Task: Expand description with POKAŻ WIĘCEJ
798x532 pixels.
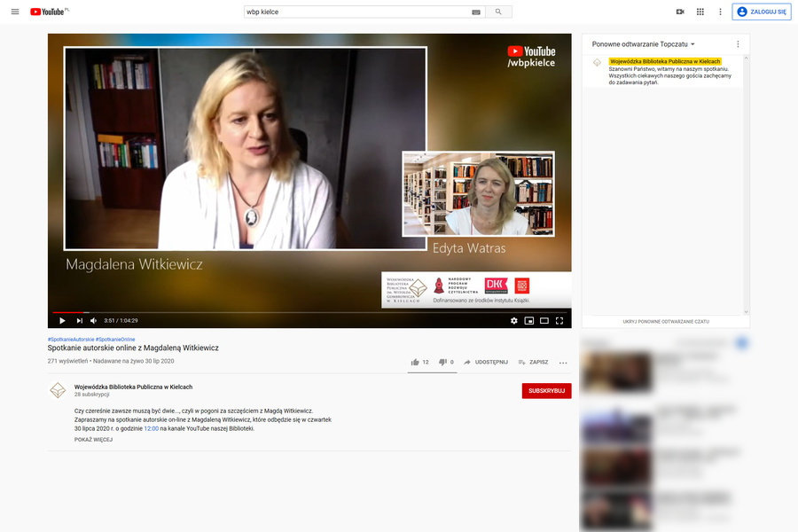Action: pos(93,440)
